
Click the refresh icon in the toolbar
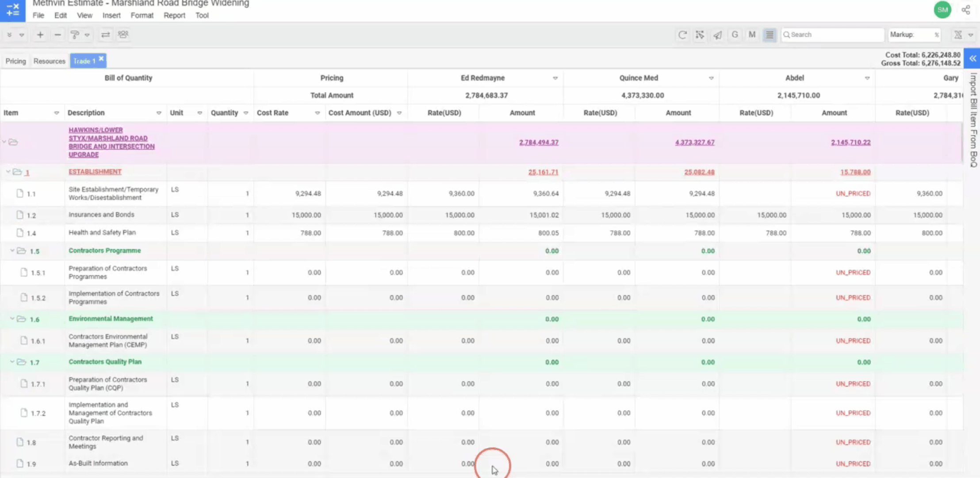682,35
